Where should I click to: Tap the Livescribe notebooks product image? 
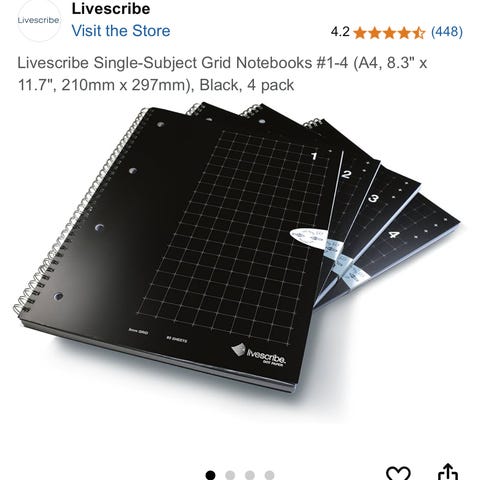[237, 247]
